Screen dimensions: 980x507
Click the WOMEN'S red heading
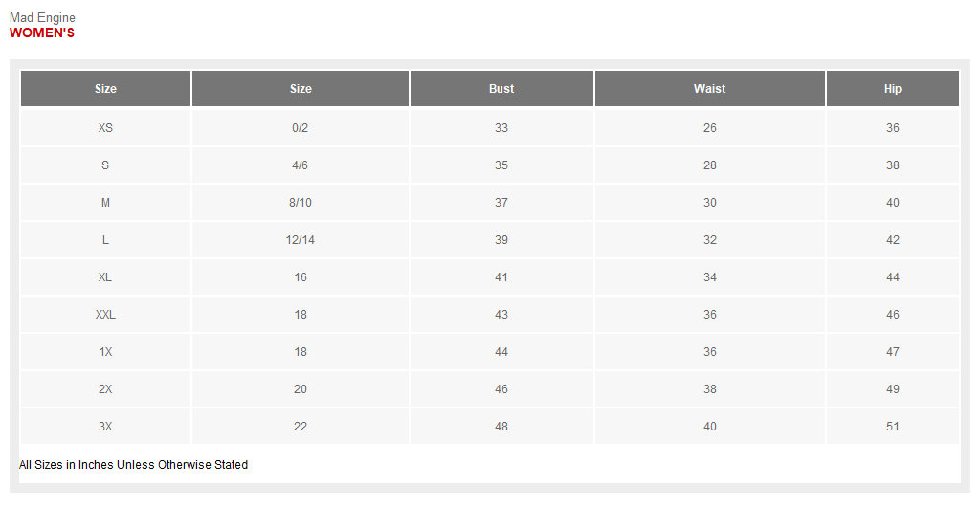42,33
